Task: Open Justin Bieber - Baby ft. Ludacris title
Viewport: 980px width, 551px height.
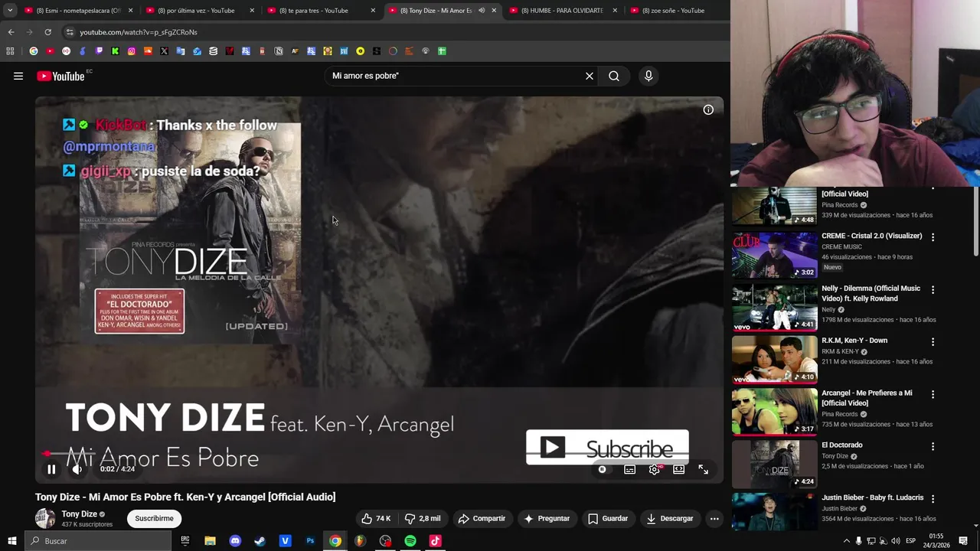Action: pos(873,497)
